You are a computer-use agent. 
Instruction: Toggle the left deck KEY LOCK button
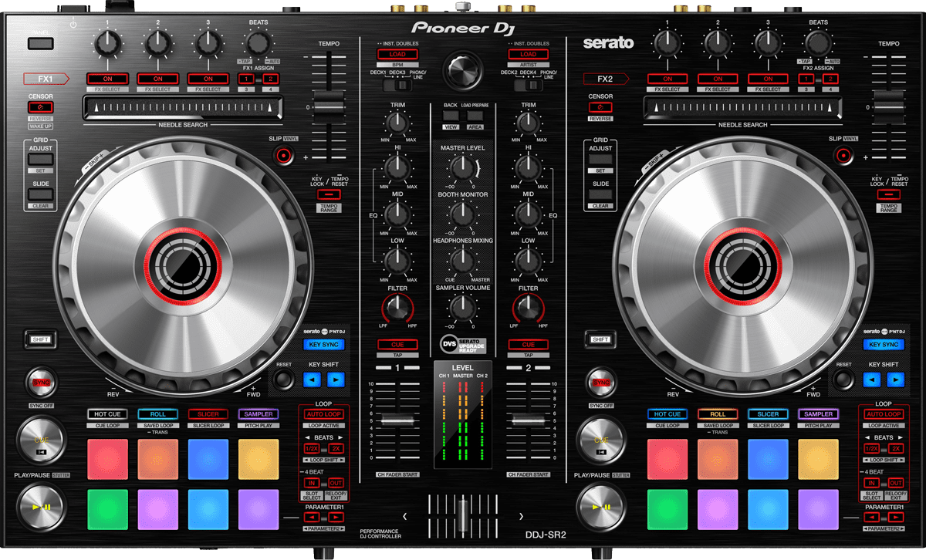(327, 195)
